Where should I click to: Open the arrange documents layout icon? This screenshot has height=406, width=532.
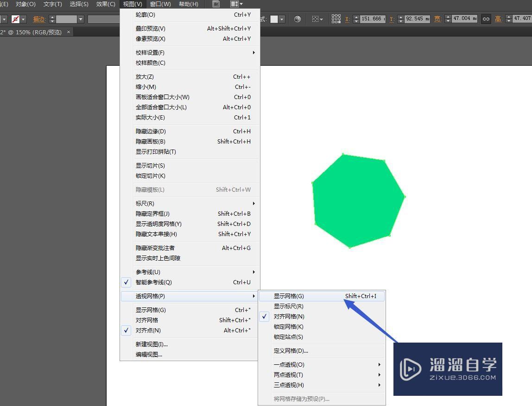point(236,4)
